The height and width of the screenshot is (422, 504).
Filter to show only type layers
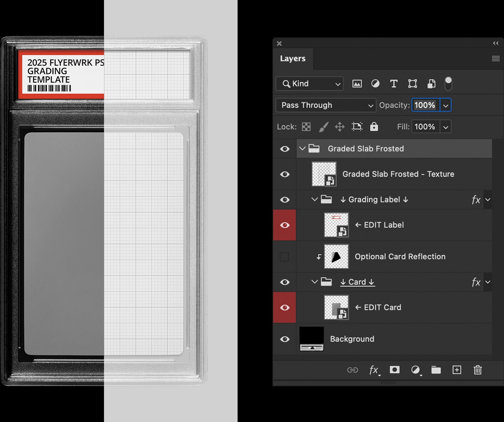tap(394, 84)
